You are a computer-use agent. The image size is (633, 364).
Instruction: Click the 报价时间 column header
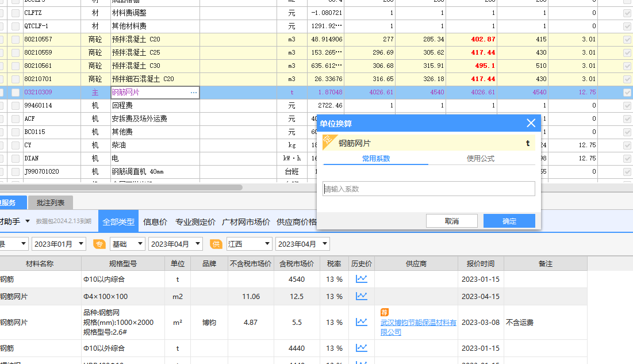point(481,263)
